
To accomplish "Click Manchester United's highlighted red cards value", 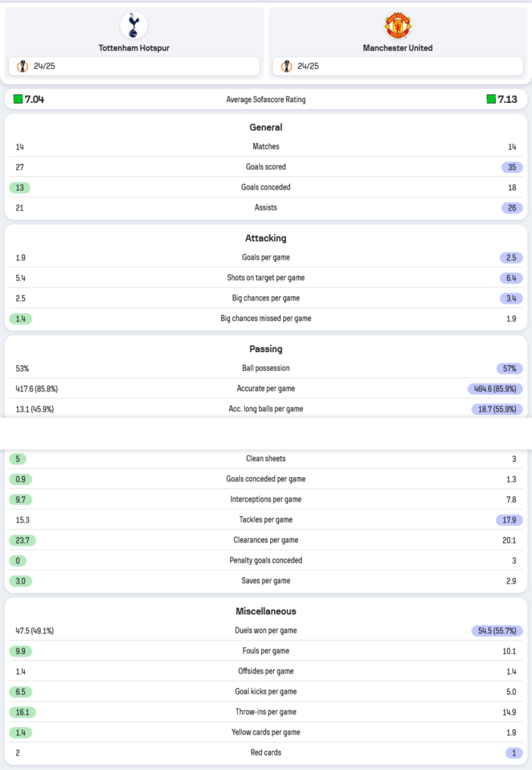I will point(514,753).
